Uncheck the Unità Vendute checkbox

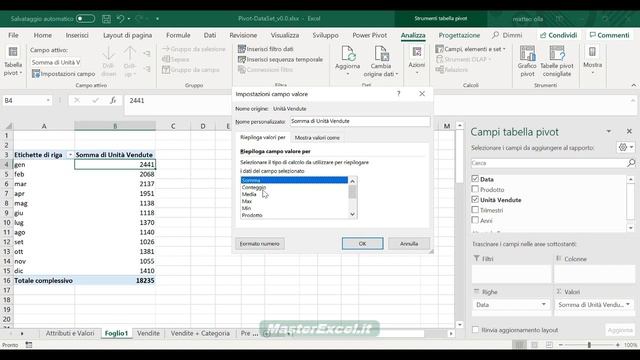[x=475, y=200]
